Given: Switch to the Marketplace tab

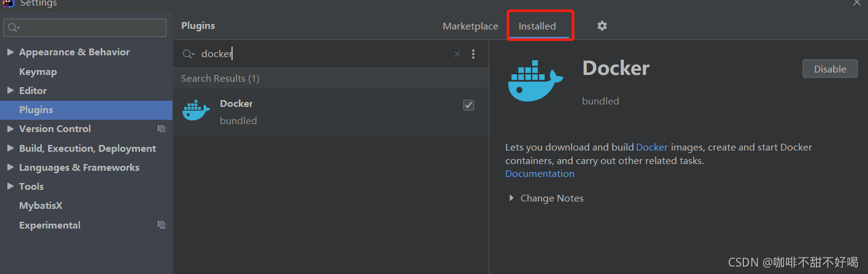Looking at the screenshot, I should pyautogui.click(x=470, y=26).
